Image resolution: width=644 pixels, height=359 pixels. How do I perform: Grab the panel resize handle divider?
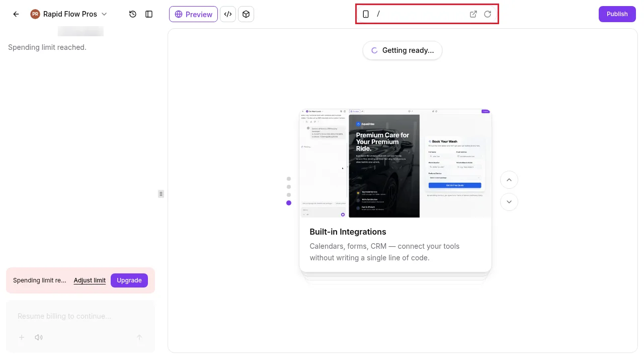tap(161, 194)
